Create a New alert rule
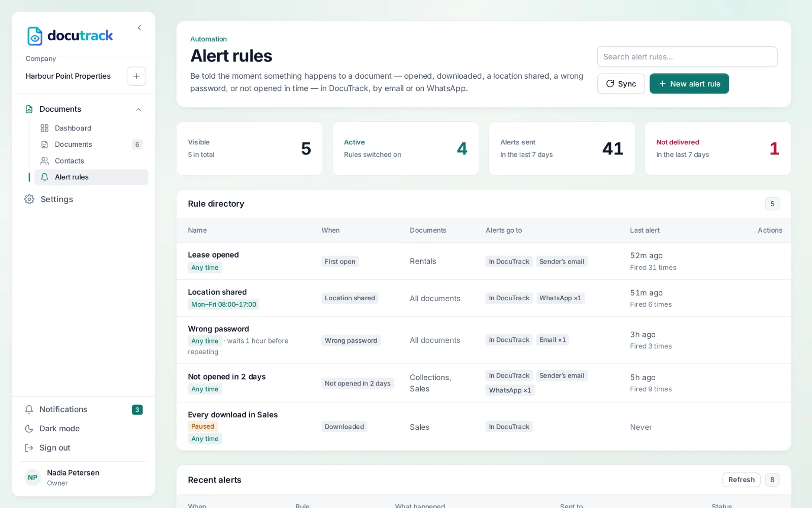 coord(689,84)
